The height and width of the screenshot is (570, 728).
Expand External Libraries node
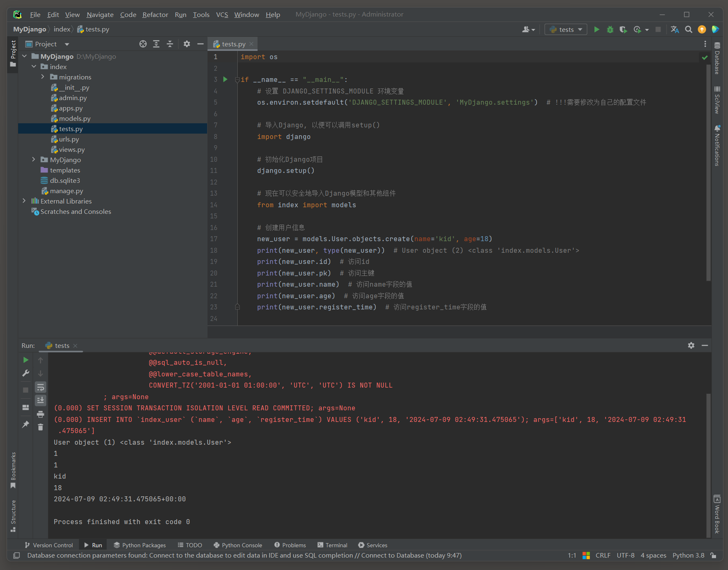pyautogui.click(x=24, y=201)
